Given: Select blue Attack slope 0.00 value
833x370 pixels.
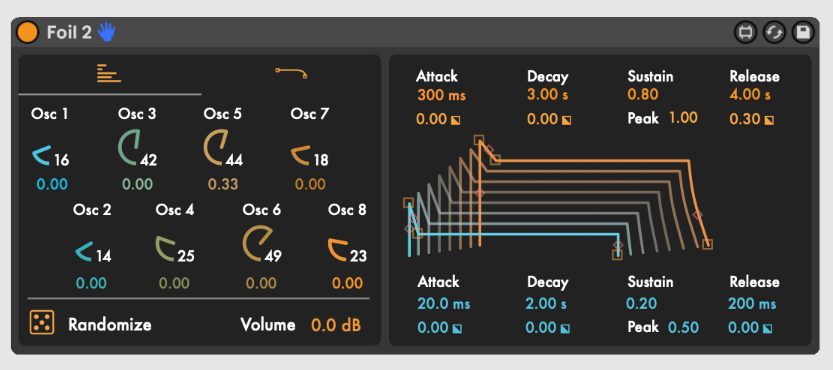Looking at the screenshot, I should coord(433,327).
